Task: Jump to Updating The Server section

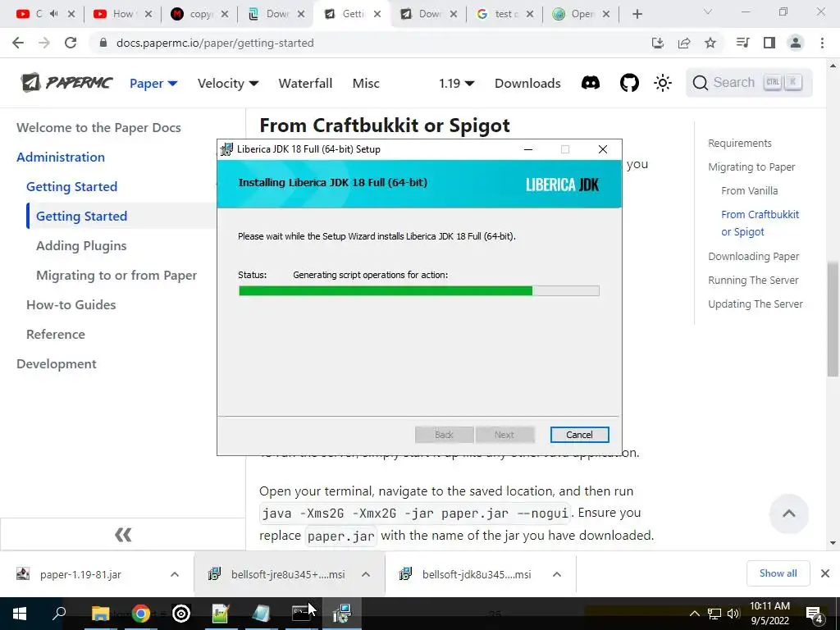Action: tap(756, 304)
